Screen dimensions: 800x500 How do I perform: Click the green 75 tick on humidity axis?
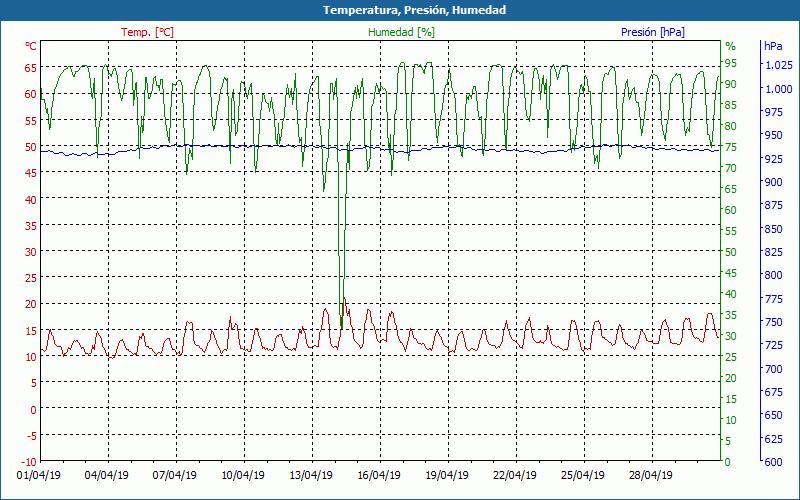pyautogui.click(x=731, y=147)
